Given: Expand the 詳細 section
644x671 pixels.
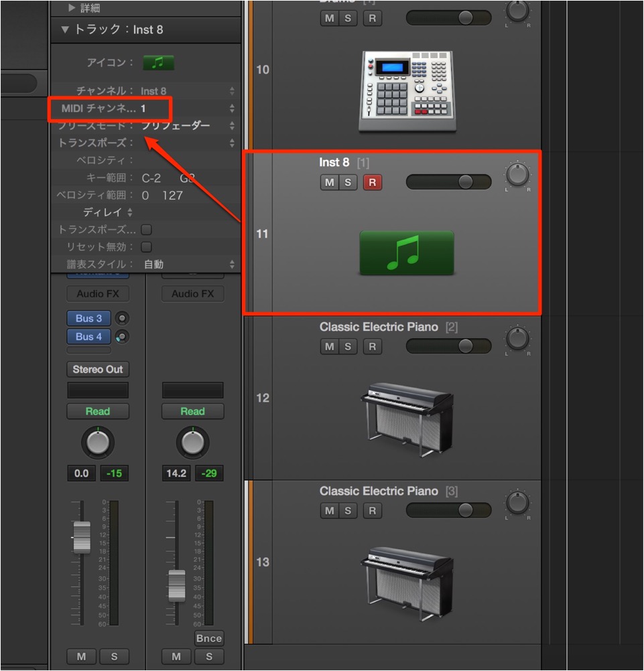Looking at the screenshot, I should [72, 8].
